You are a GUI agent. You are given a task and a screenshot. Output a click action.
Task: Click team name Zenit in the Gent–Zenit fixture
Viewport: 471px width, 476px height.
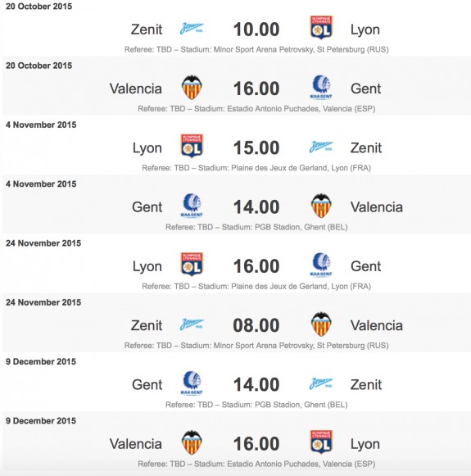click(366, 384)
